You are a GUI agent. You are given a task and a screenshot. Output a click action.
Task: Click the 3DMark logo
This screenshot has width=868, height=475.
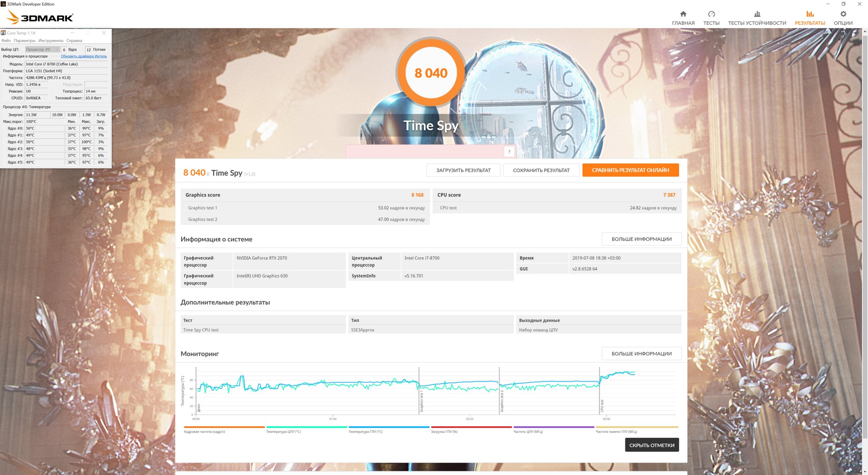(x=40, y=18)
